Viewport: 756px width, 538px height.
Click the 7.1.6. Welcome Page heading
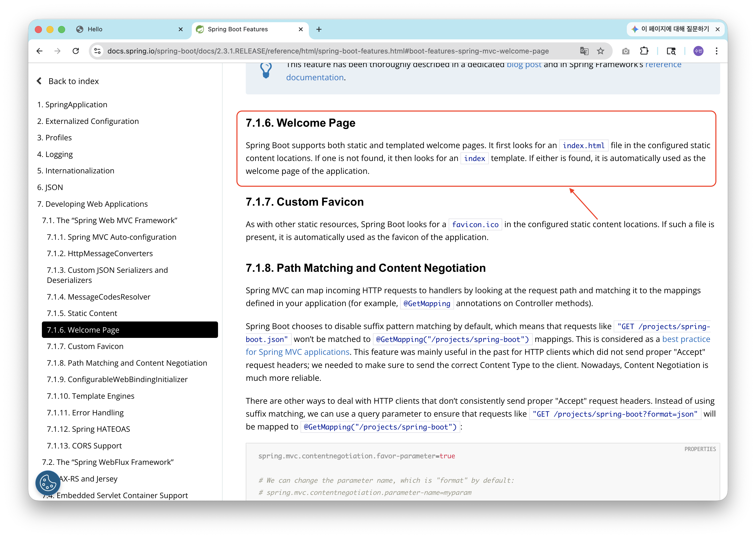coord(301,123)
